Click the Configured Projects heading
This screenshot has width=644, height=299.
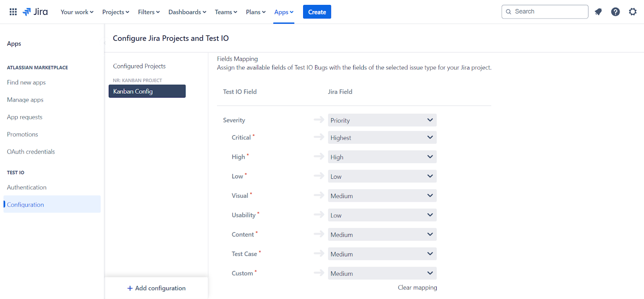pos(139,66)
